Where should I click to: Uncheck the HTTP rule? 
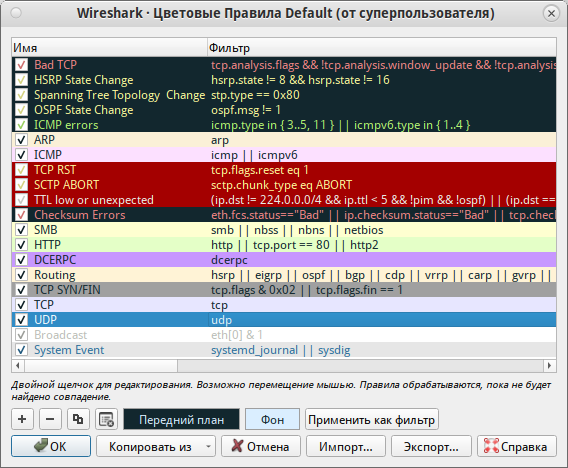[21, 245]
